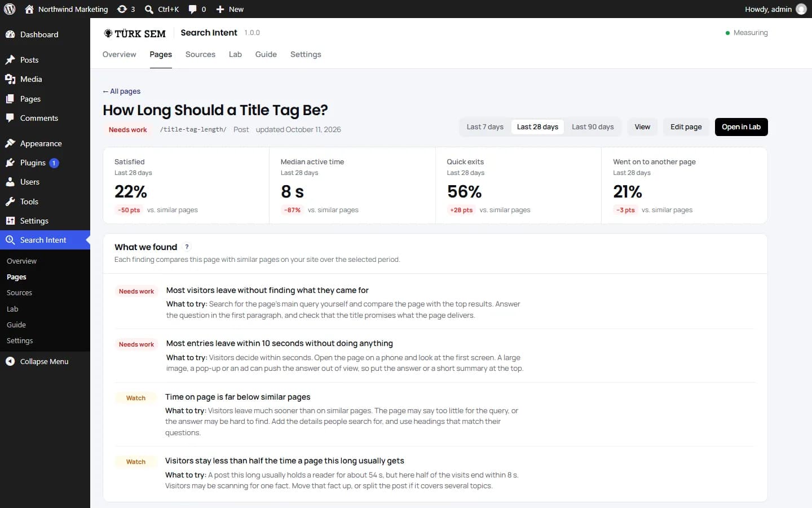Image resolution: width=812 pixels, height=508 pixels.
Task: Open Overview in Search Intent submenu
Action: click(x=21, y=261)
